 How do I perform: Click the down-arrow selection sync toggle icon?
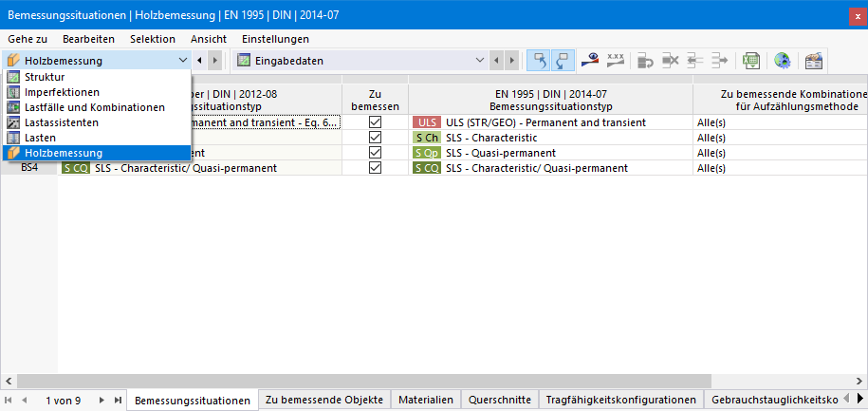coord(563,61)
